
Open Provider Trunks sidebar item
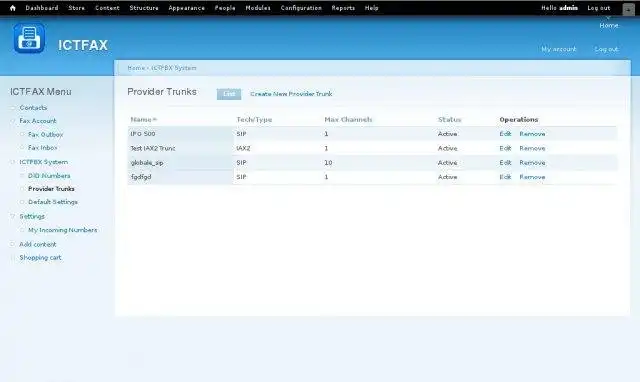coord(51,189)
